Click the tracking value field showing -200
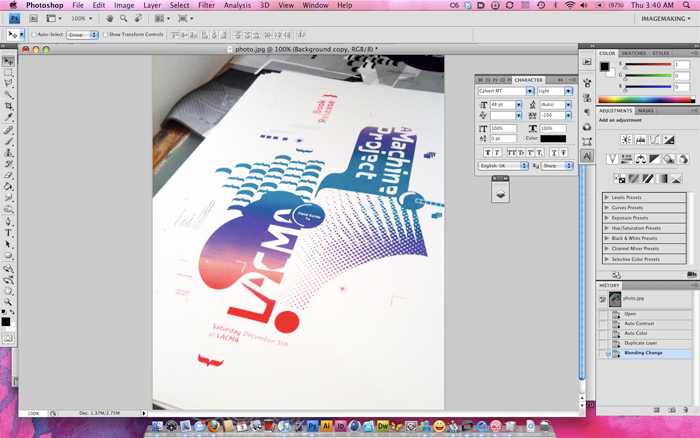Viewport: 700px width, 438px height. pos(552,116)
